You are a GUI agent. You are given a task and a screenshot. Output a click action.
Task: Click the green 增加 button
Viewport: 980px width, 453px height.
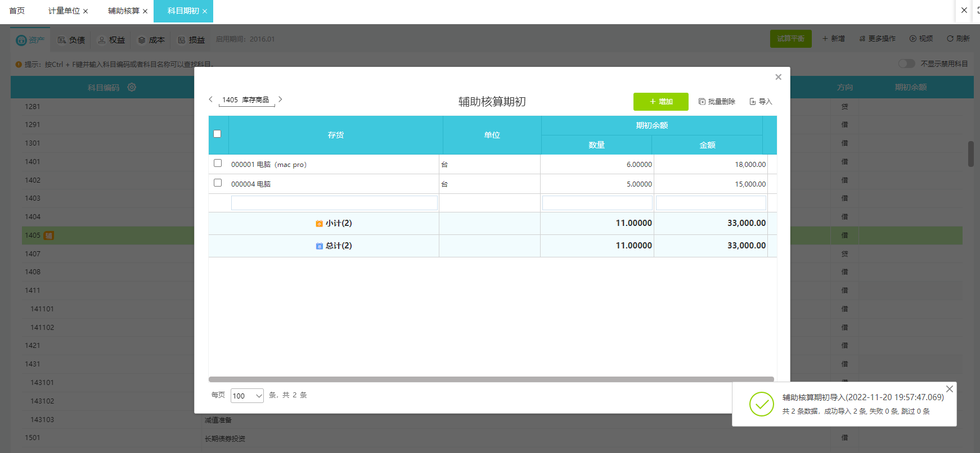(x=660, y=102)
